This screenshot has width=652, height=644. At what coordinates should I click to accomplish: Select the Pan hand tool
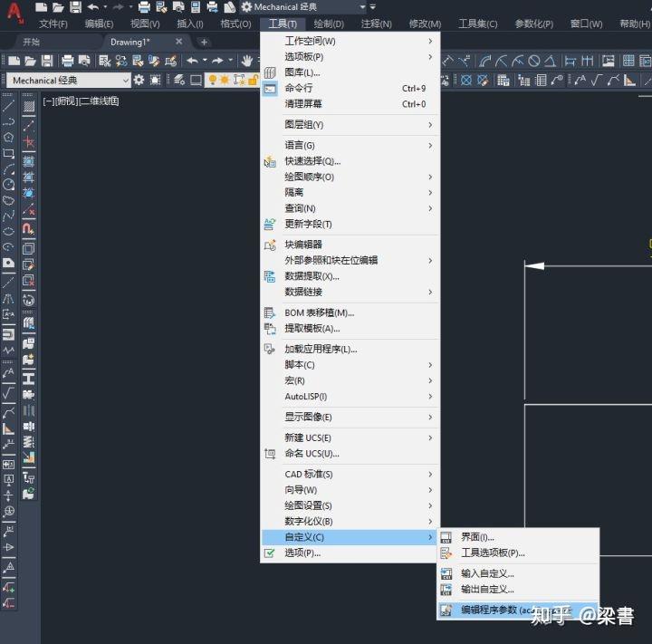[x=247, y=61]
